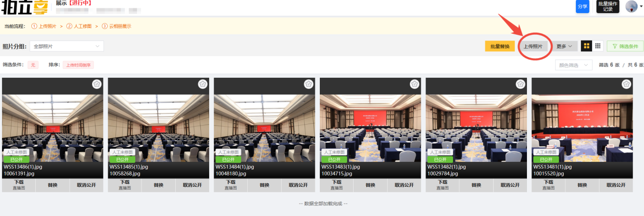Image resolution: width=644 pixels, height=216 pixels.
Task: Open the user avatar menu
Action: (634, 7)
